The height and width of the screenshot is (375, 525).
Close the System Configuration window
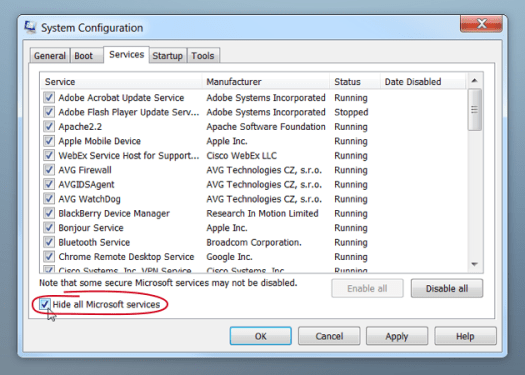(481, 24)
